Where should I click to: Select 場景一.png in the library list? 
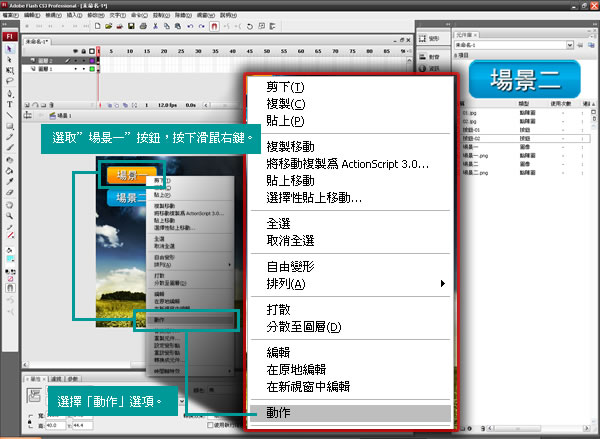click(x=474, y=155)
